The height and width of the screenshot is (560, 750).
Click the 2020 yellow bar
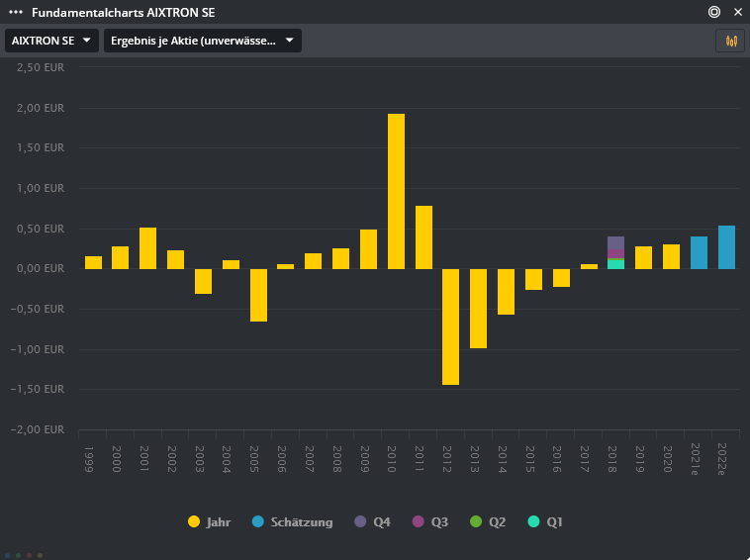click(671, 257)
